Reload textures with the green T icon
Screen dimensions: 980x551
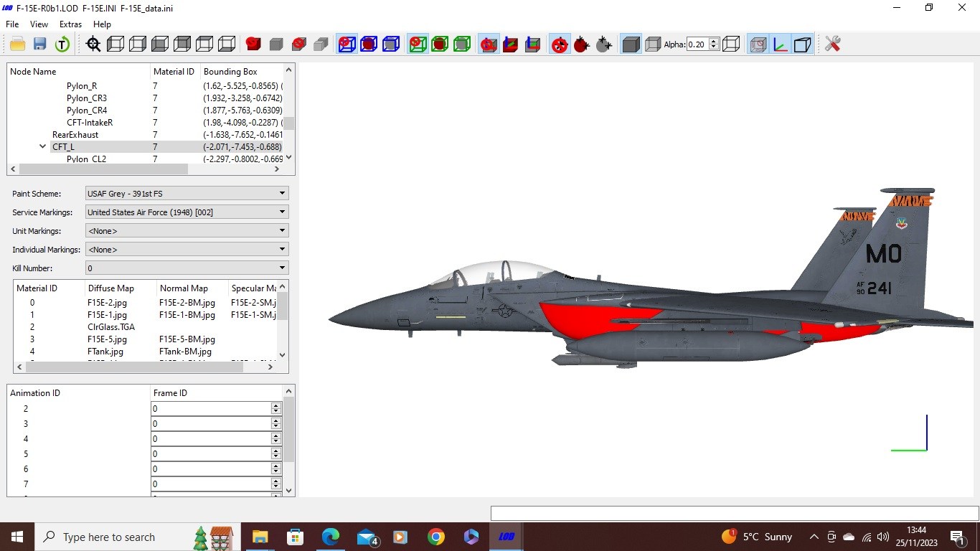click(62, 44)
